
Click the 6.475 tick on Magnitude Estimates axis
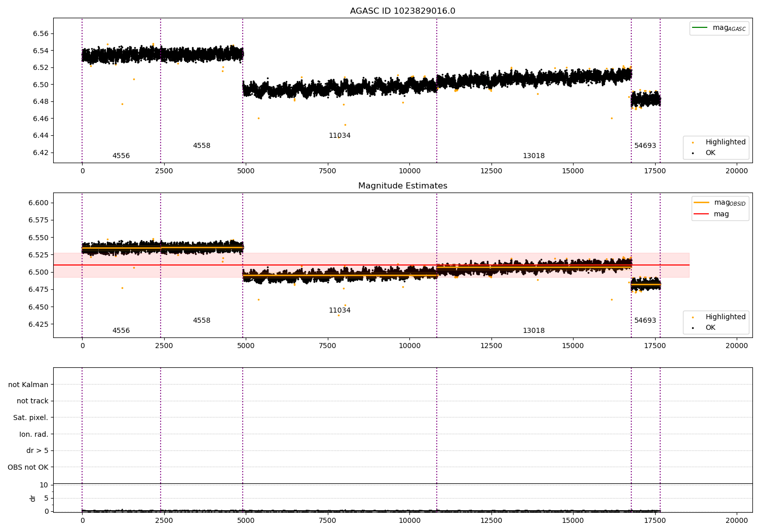tap(39, 290)
